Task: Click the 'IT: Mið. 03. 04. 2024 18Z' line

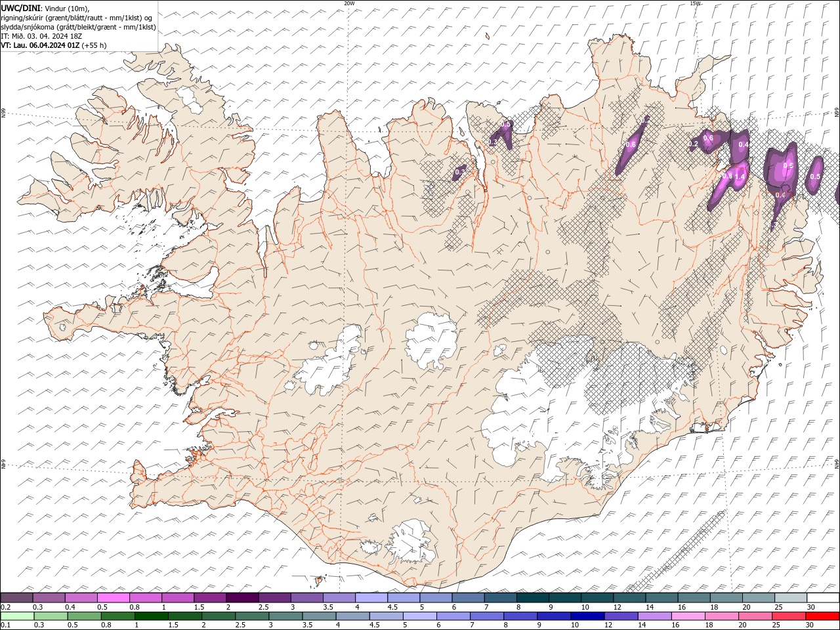Action: [43, 36]
